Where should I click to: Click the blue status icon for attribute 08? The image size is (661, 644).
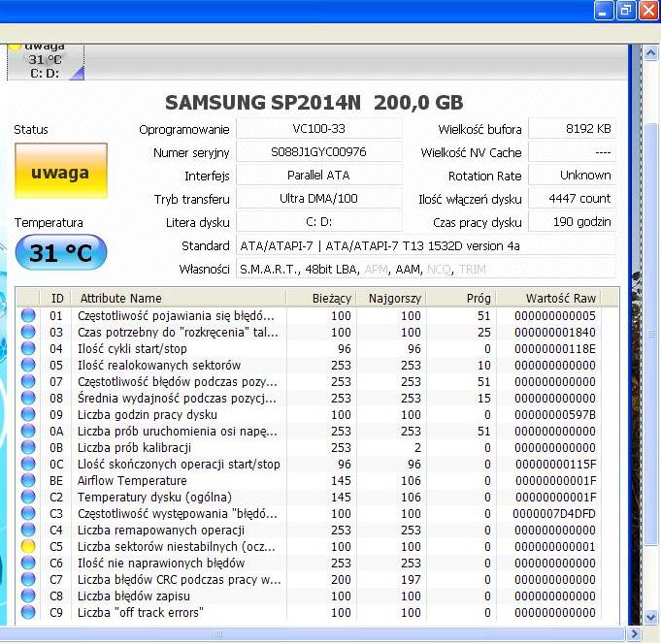point(28,398)
